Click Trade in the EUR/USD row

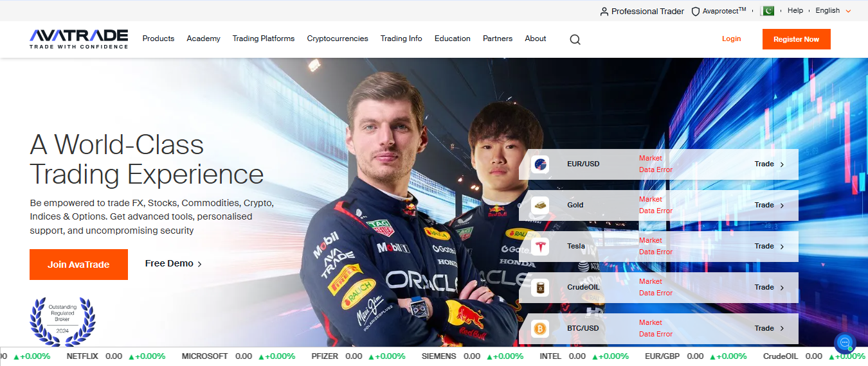(x=764, y=164)
